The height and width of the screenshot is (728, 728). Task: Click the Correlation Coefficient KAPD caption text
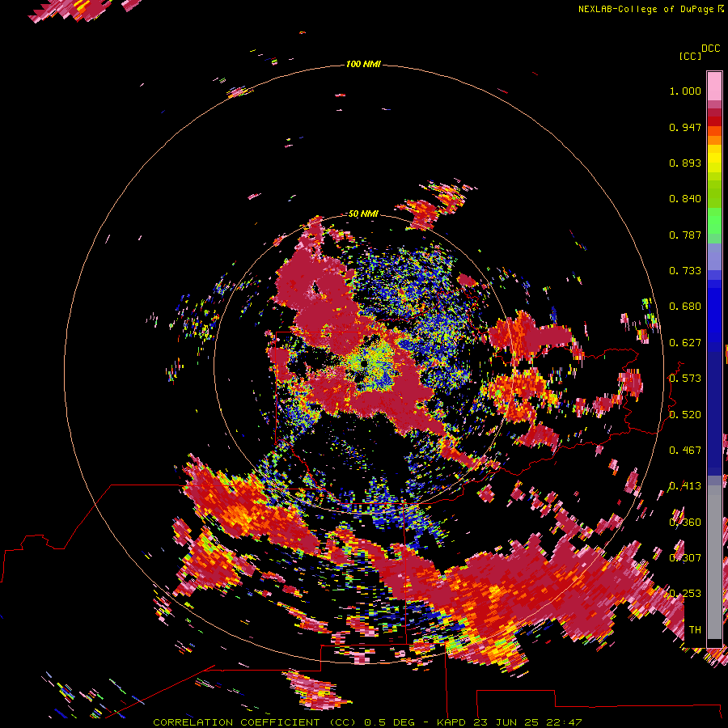pos(367,722)
